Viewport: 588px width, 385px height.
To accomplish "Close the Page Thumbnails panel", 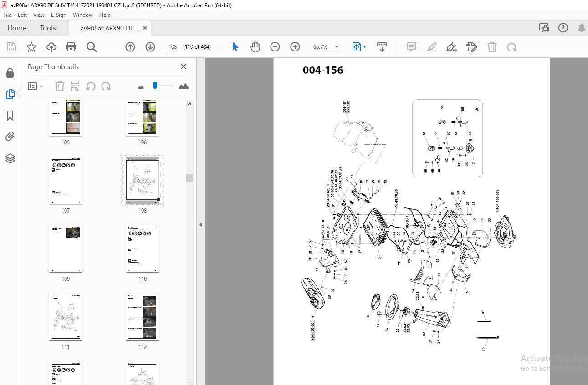I will [x=184, y=66].
